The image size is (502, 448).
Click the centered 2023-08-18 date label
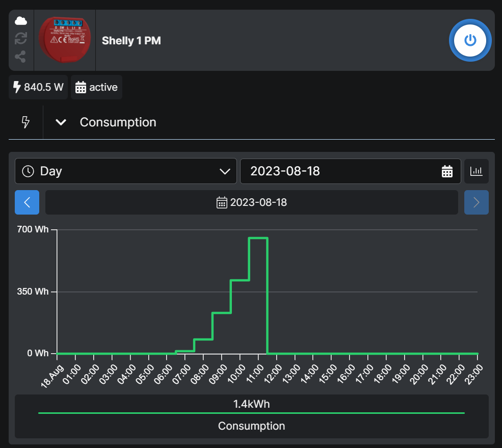pos(252,202)
